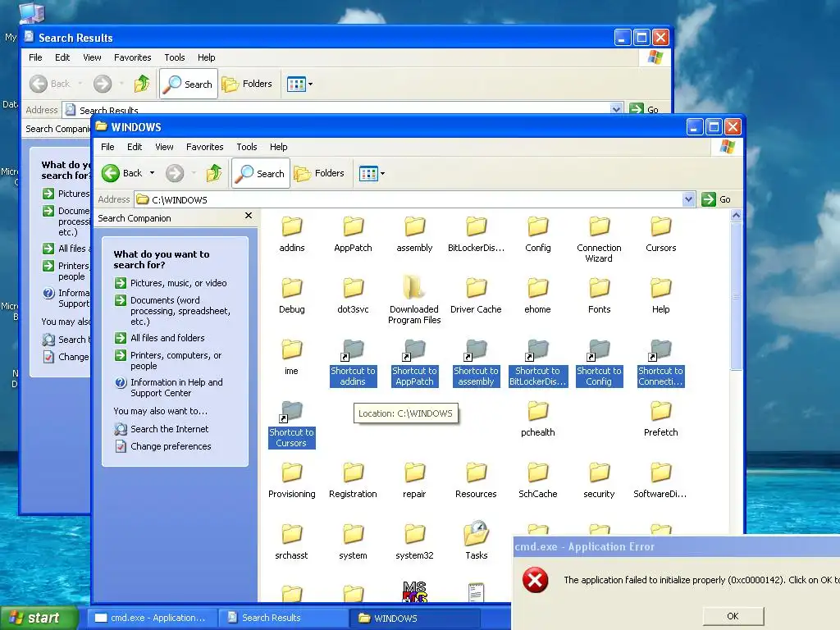This screenshot has height=630, width=840.
Task: Expand address bar dropdown in WINDOWS window
Action: pos(688,199)
